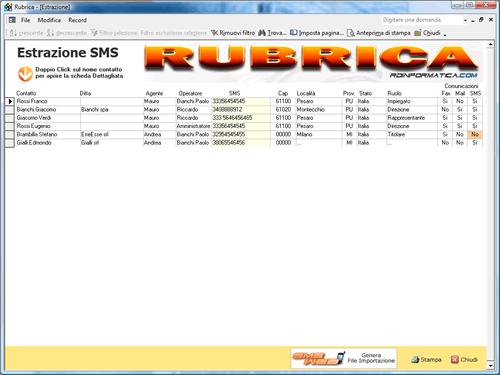Click the scrollbar up arrow

pyautogui.click(x=490, y=44)
